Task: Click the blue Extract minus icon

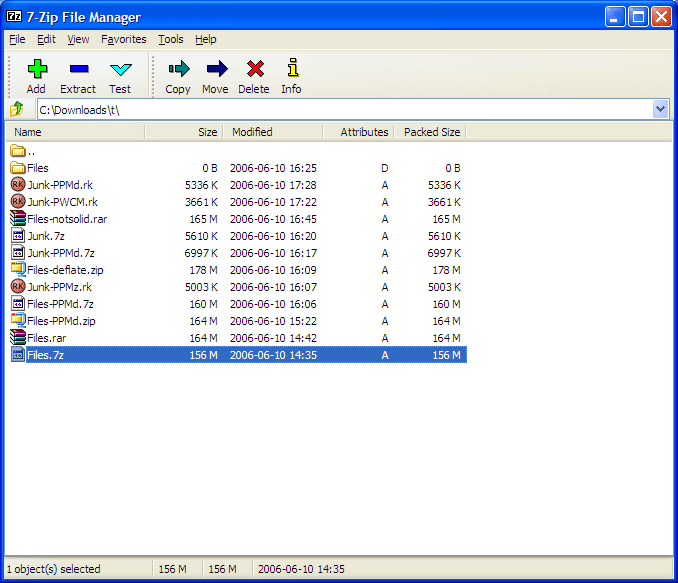Action: 79,69
